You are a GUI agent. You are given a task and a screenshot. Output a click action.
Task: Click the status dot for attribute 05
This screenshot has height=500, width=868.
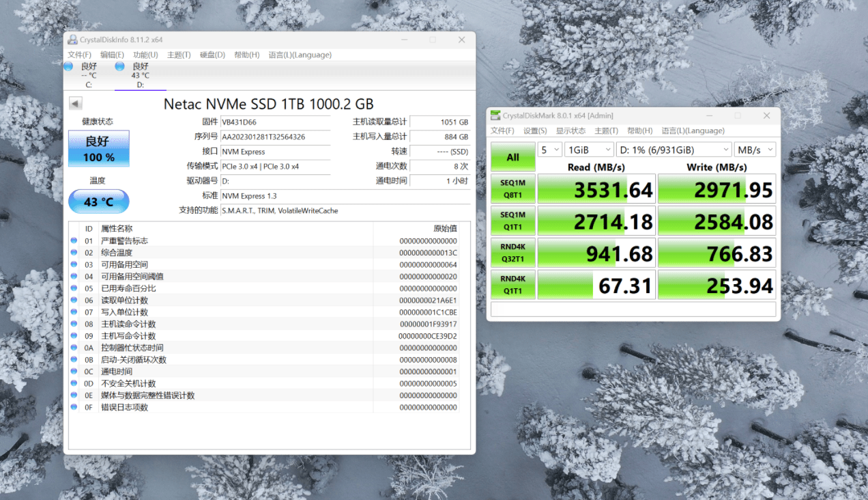point(74,288)
